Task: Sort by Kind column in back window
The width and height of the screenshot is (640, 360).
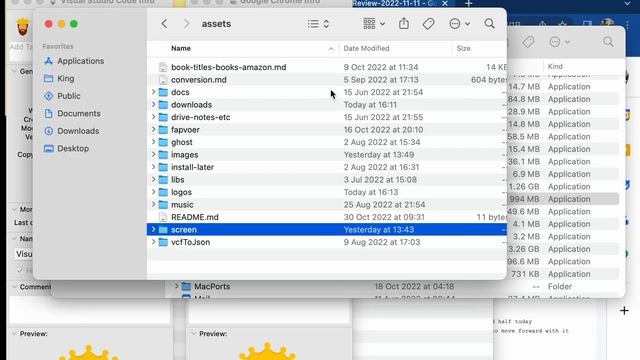Action: coord(555,67)
